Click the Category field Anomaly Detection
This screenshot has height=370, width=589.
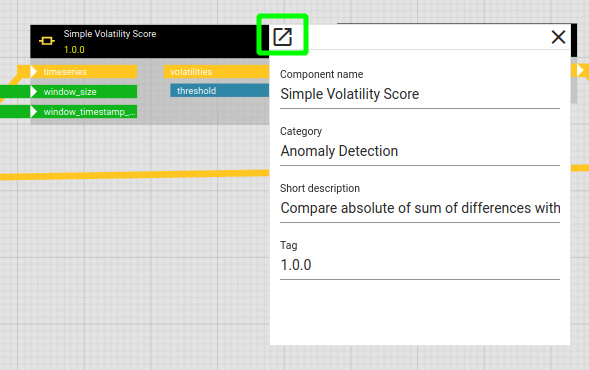pyautogui.click(x=420, y=151)
